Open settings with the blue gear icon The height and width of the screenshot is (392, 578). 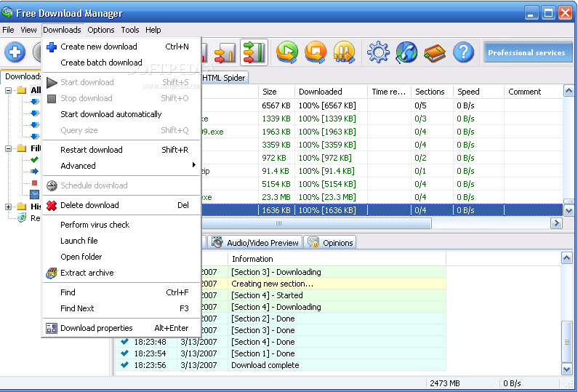(x=378, y=52)
